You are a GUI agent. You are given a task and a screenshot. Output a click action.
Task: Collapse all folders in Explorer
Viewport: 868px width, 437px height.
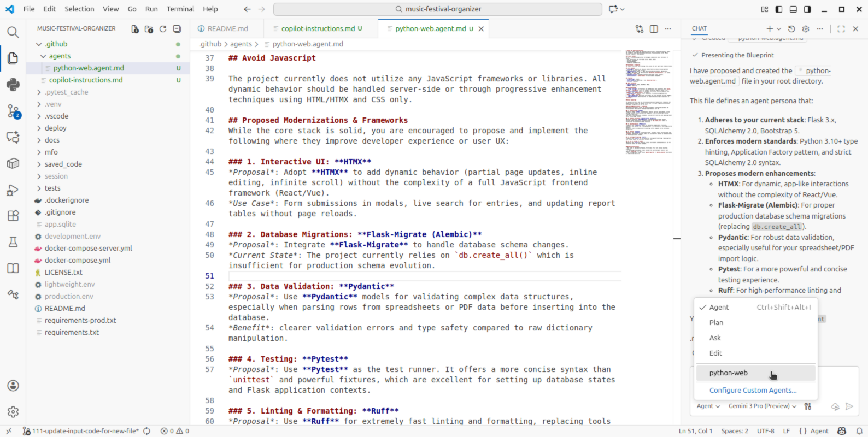click(x=177, y=29)
